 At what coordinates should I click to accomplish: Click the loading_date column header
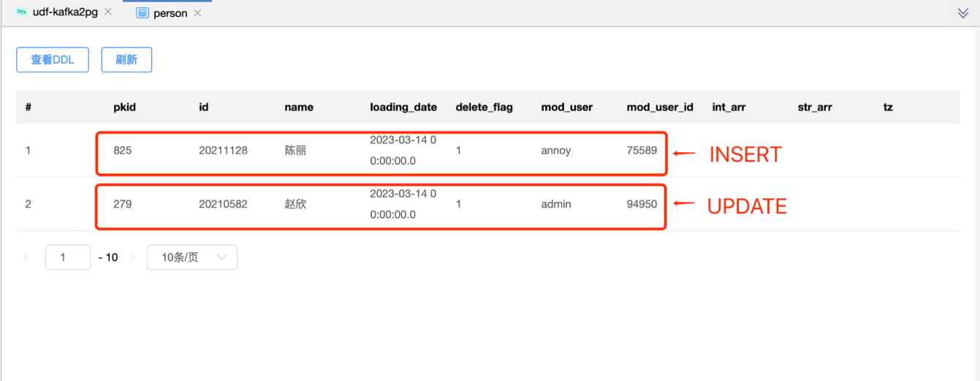[x=403, y=107]
